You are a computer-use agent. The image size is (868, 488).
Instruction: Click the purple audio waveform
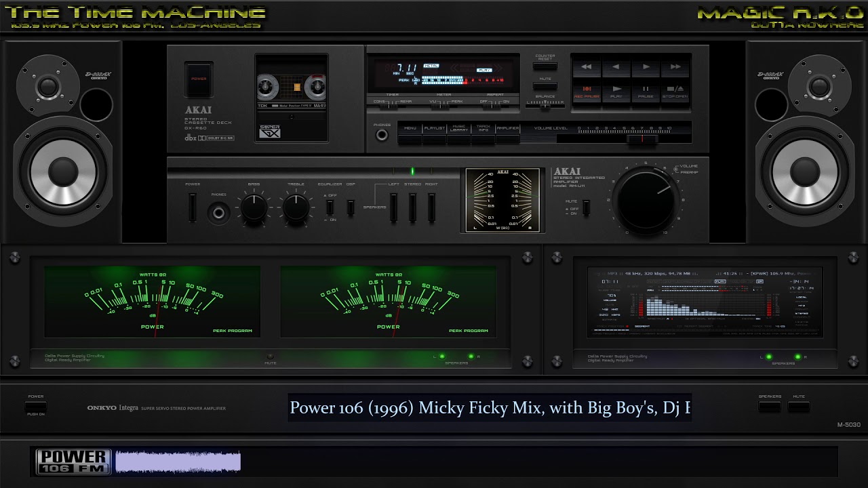(178, 462)
